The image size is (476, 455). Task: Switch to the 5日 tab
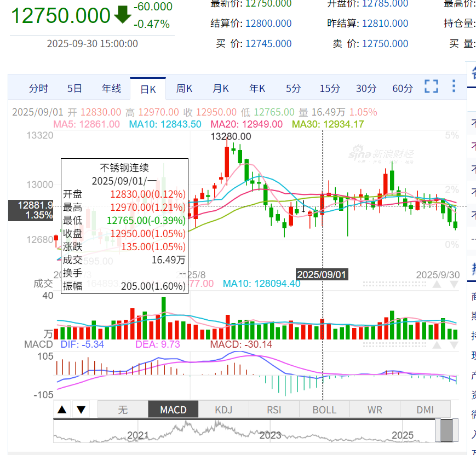74,89
